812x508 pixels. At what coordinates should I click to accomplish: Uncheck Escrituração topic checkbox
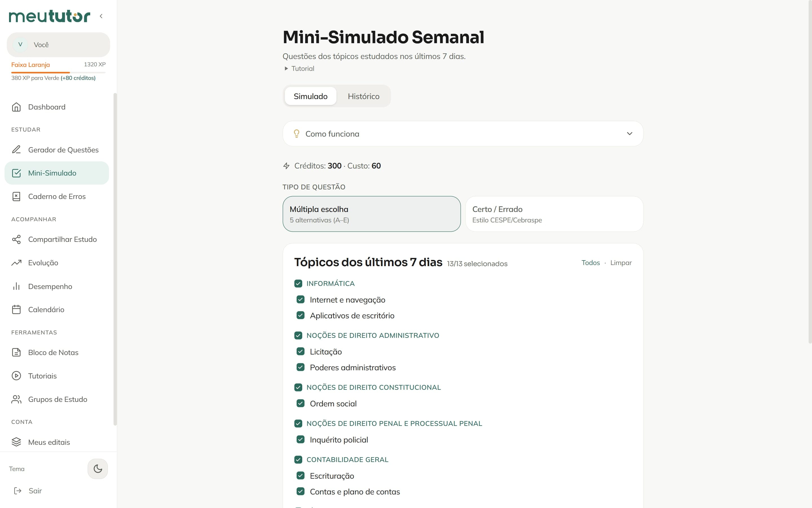click(301, 476)
